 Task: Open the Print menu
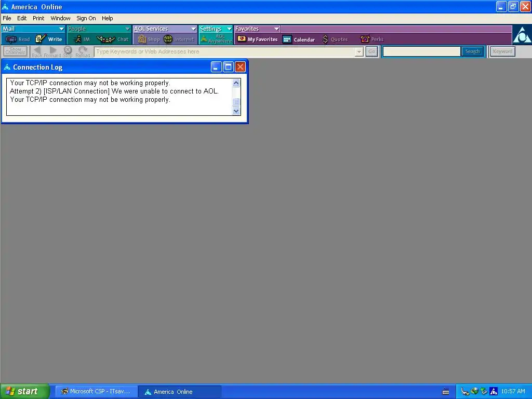38,18
